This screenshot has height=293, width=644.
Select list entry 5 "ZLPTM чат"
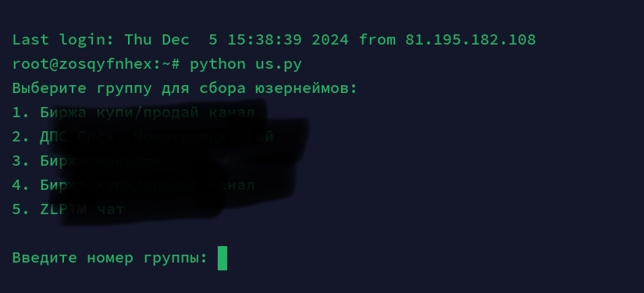[68, 209]
